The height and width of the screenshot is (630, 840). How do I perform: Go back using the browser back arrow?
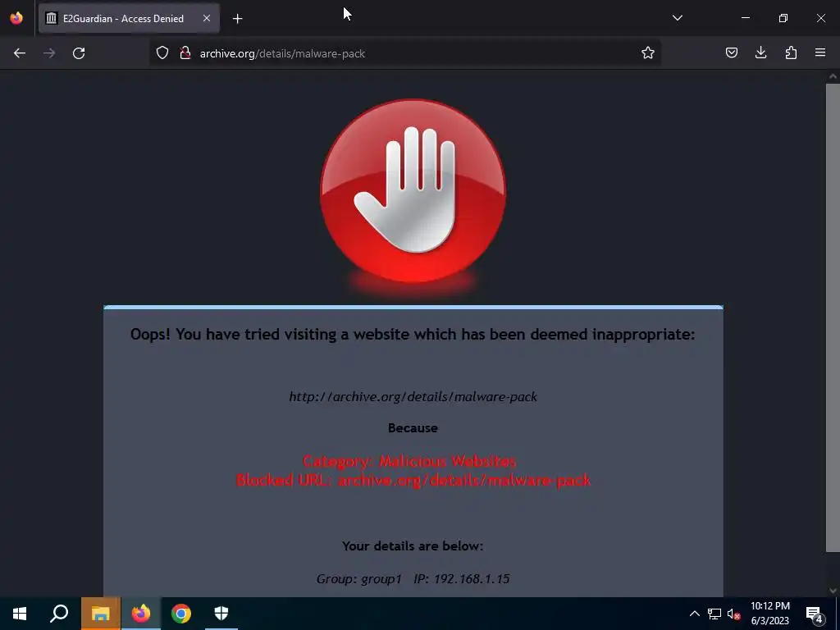coord(20,53)
